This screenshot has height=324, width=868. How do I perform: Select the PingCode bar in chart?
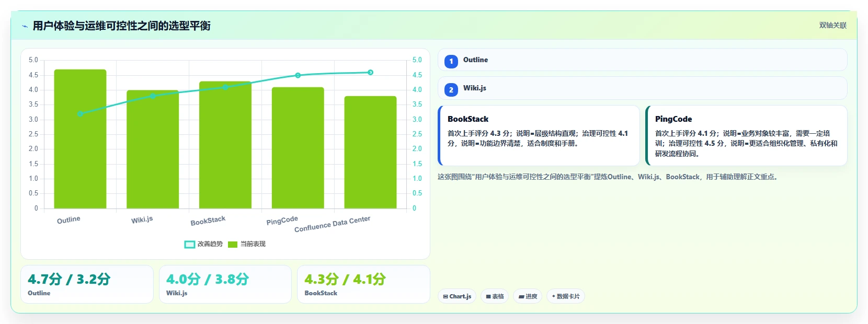[x=298, y=148]
